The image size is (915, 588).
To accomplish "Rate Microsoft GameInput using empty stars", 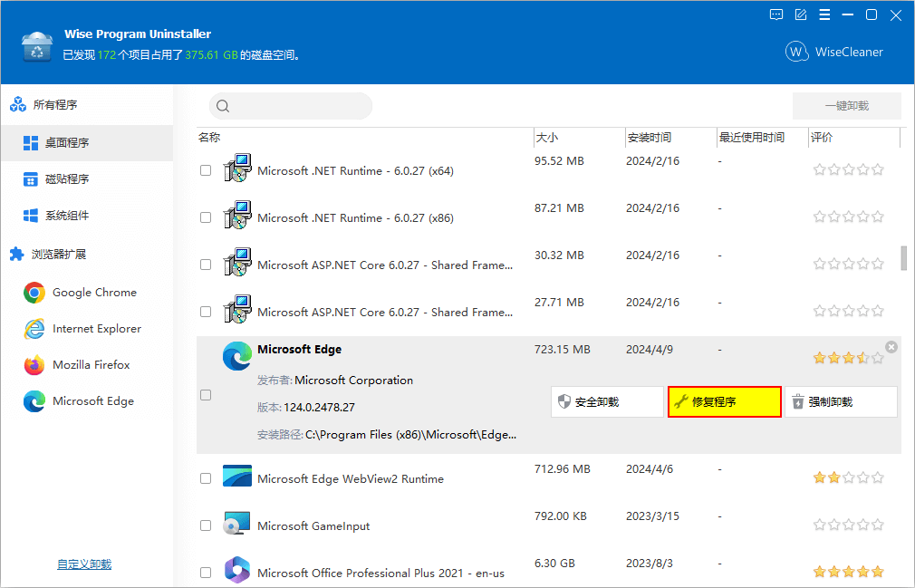I will pos(849,525).
